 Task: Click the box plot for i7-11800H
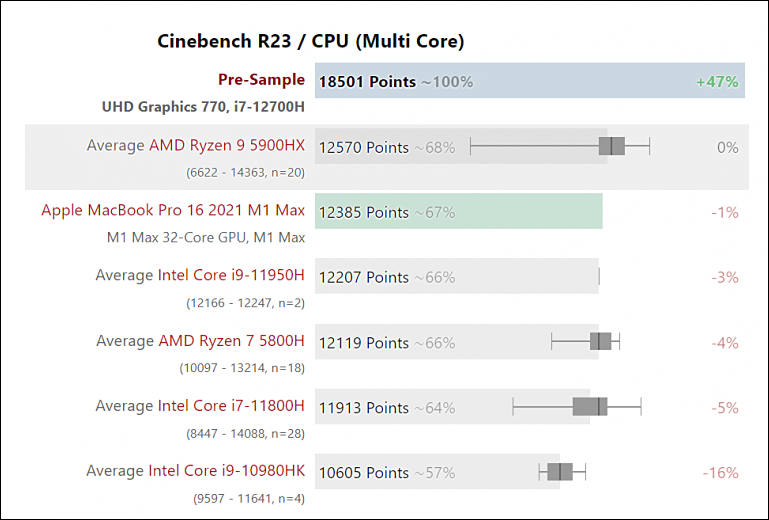[577, 407]
